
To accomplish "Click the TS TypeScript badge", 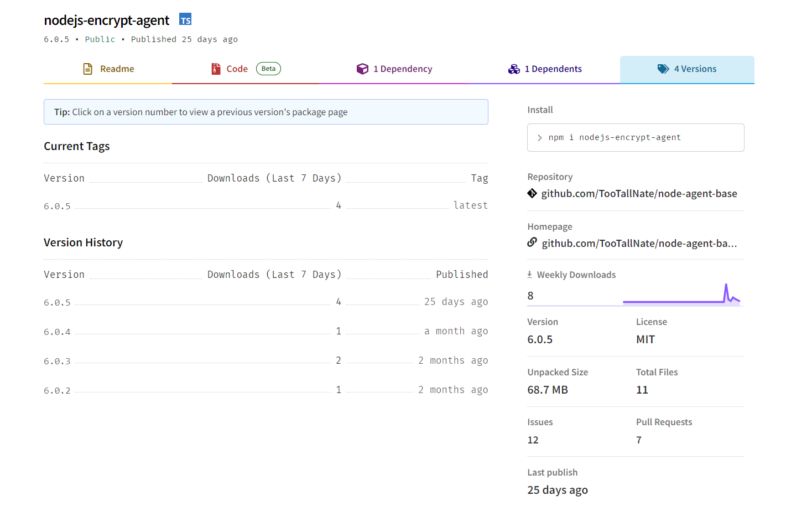I will coord(185,19).
